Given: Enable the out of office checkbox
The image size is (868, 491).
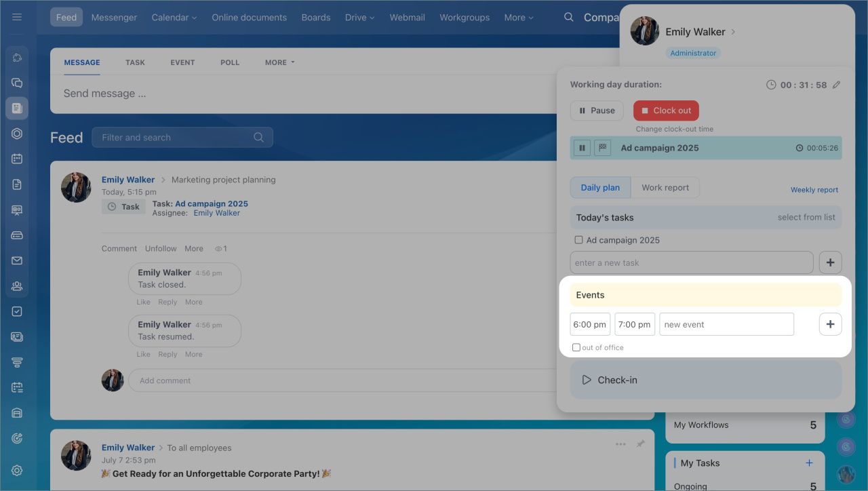Looking at the screenshot, I should click(x=576, y=347).
